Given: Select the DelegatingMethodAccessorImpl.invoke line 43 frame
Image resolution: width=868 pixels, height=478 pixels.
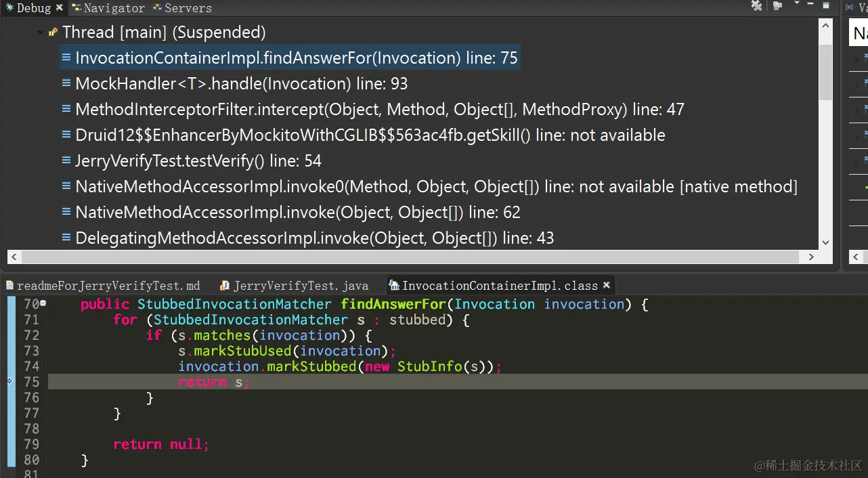Looking at the screenshot, I should 308,238.
